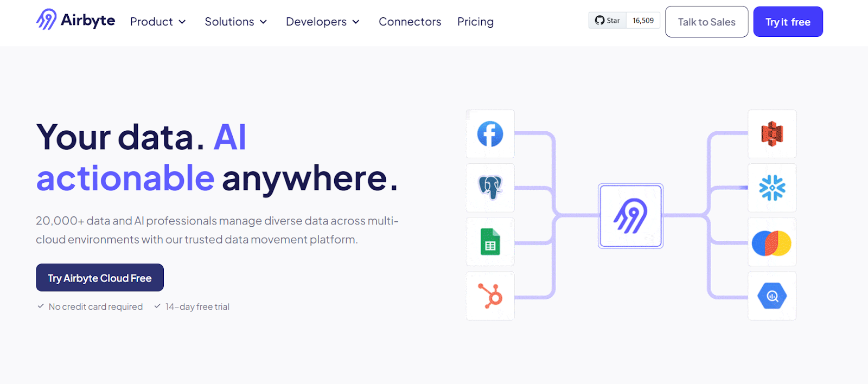Click the HubSpot connector icon
The height and width of the screenshot is (384, 868).
coord(490,296)
